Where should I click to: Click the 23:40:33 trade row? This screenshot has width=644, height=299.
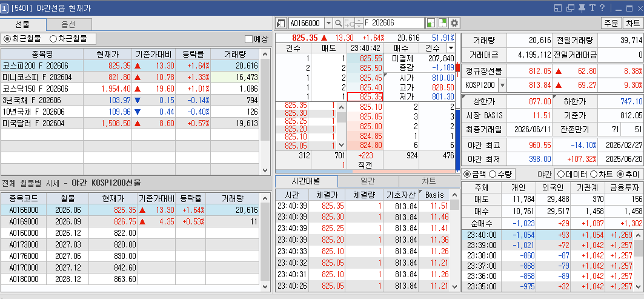coord(363,251)
